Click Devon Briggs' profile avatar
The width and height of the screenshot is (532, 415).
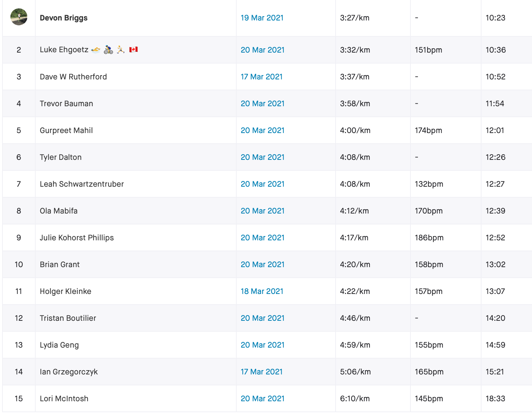click(19, 17)
